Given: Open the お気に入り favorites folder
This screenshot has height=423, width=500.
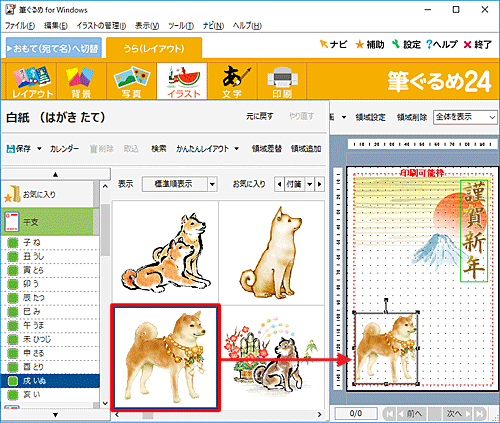Looking at the screenshot, I should tap(47, 194).
